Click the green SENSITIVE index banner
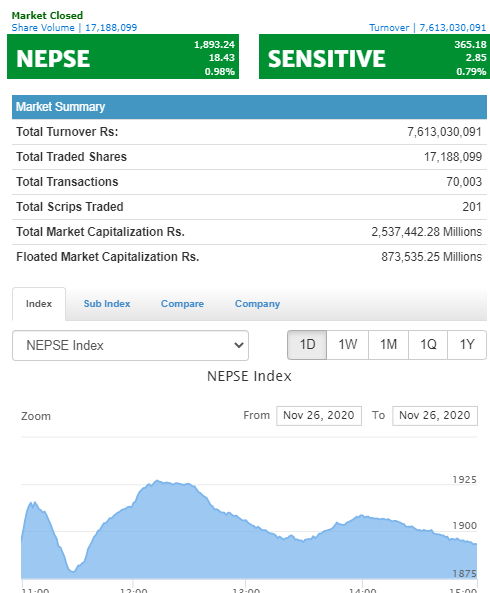Image resolution: width=490 pixels, height=593 pixels. tap(374, 57)
